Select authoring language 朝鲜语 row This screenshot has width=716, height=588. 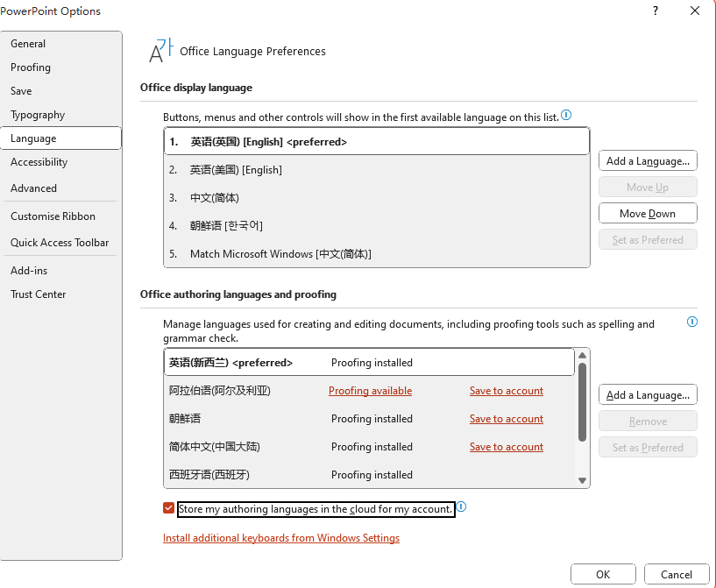pos(369,419)
